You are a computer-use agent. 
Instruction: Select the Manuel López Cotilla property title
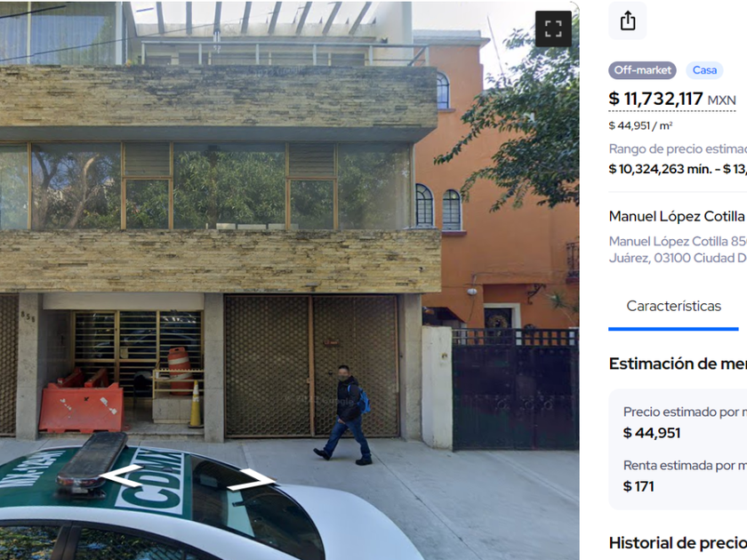(x=678, y=216)
